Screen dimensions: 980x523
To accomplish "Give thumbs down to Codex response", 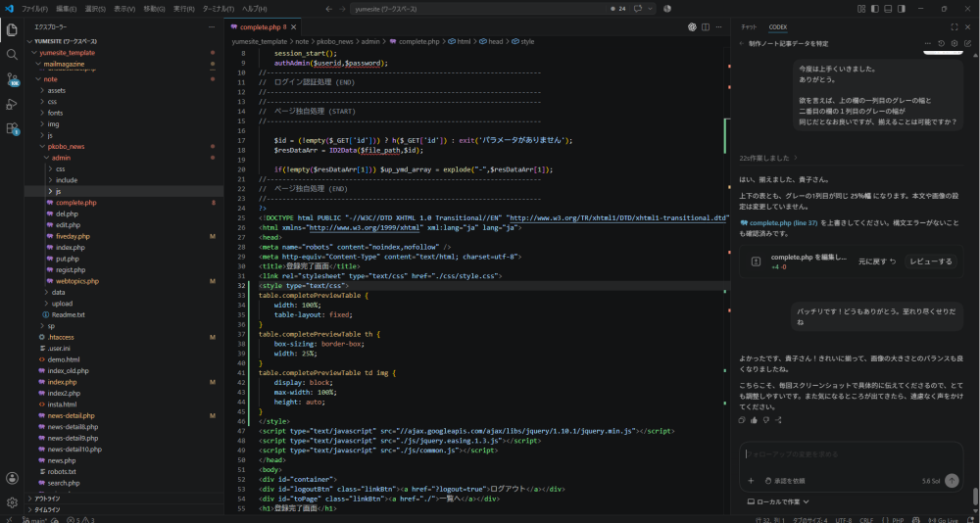I will coord(766,420).
